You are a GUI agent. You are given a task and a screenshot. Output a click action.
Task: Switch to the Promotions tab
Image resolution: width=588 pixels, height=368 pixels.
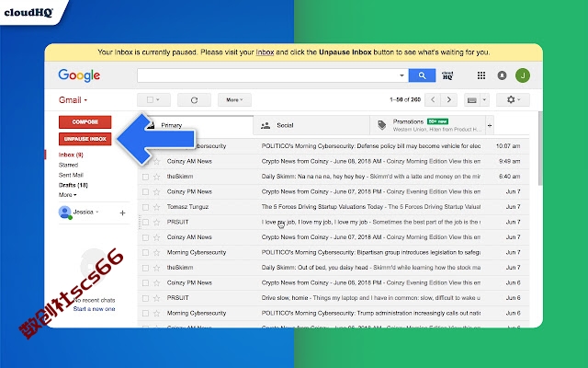pyautogui.click(x=427, y=125)
